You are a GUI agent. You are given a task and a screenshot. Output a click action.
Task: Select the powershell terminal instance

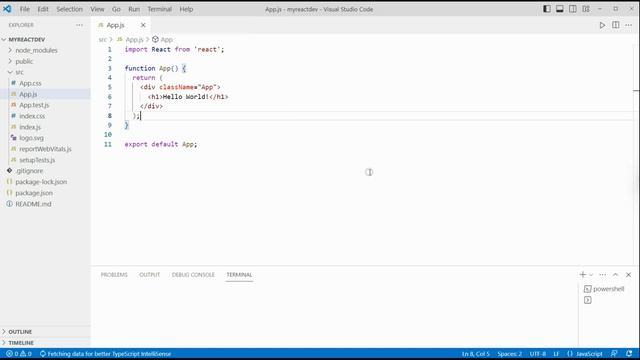pyautogui.click(x=604, y=289)
